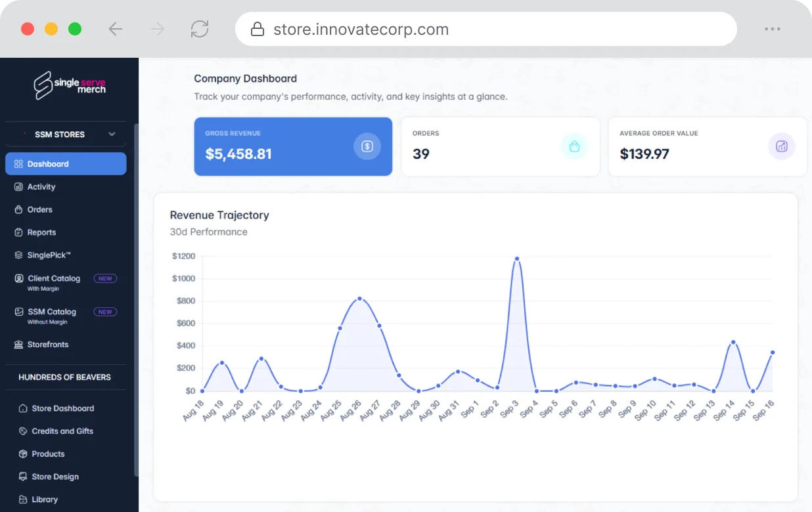
Task: Click the Company Dashboard heading
Action: 246,79
